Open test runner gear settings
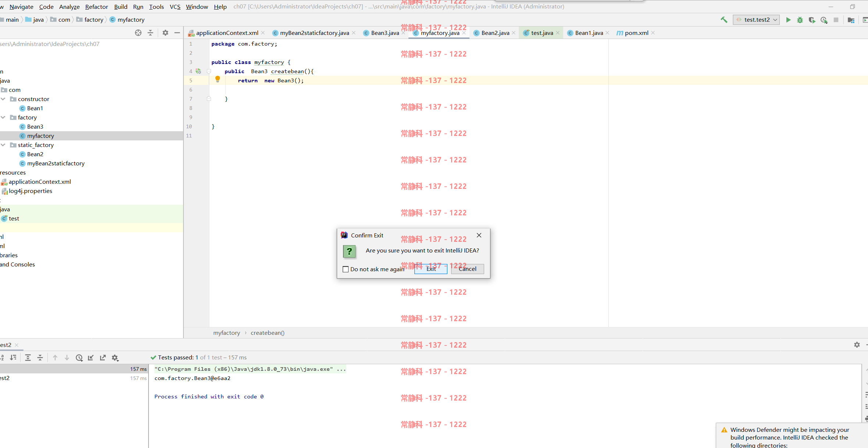Image resolution: width=868 pixels, height=448 pixels. click(x=115, y=358)
